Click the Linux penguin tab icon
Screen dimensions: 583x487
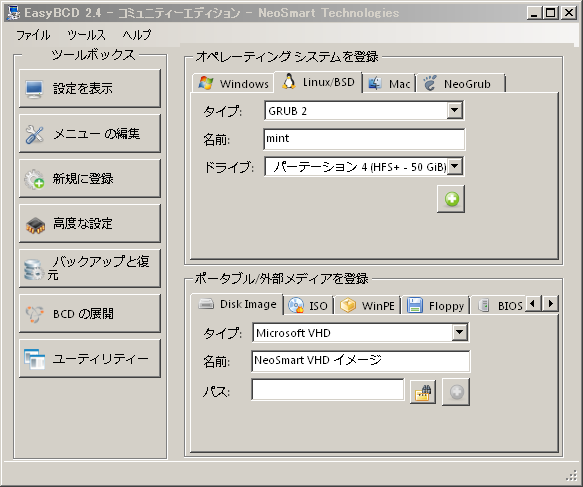(289, 81)
